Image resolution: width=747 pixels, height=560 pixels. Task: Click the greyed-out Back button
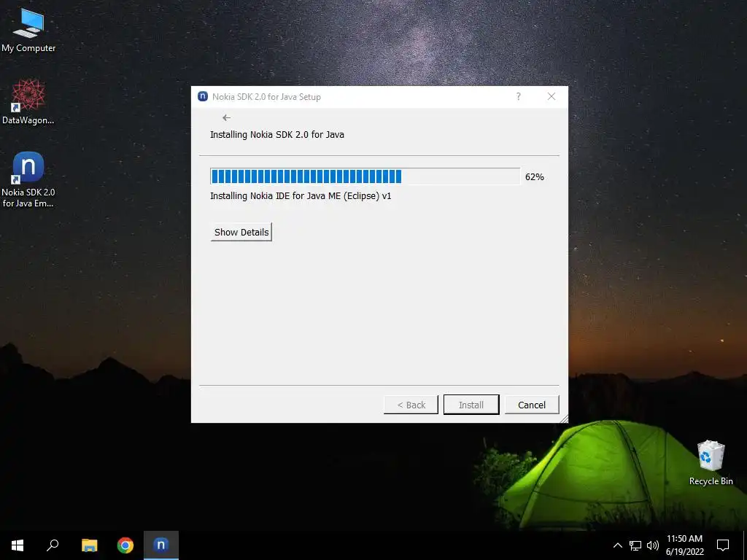click(x=411, y=405)
